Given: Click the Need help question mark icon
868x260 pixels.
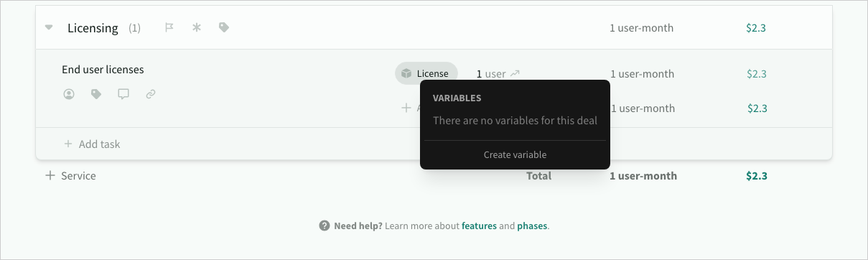Looking at the screenshot, I should tap(325, 226).
